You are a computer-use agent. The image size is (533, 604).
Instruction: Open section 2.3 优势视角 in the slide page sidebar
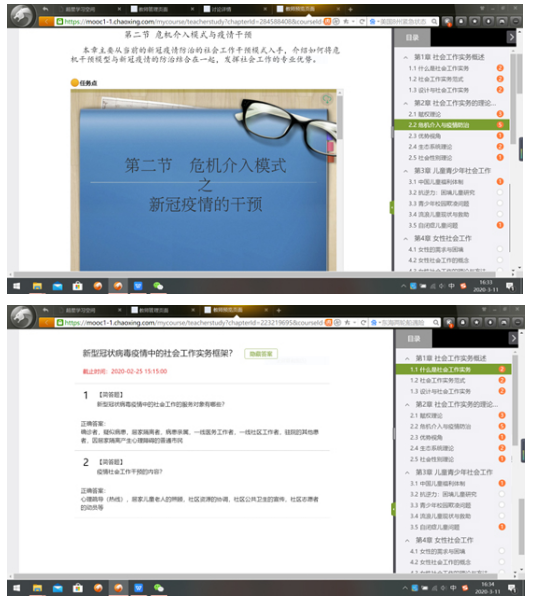[425, 136]
